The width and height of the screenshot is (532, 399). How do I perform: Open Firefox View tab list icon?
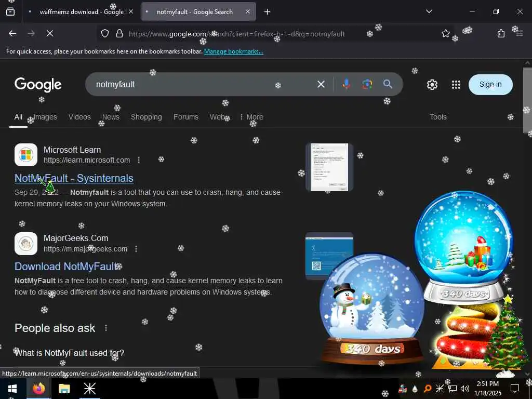[10, 12]
